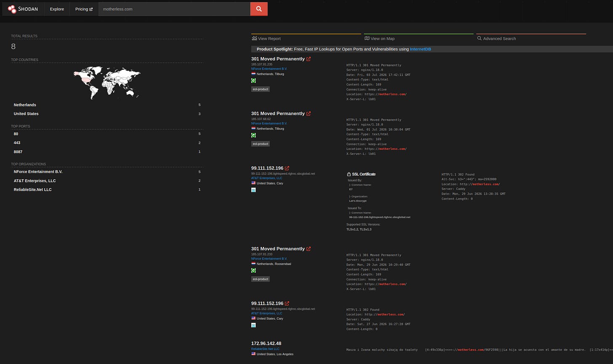Click the Product Spotlight banner label
The height and width of the screenshot is (364, 613).
[275, 49]
